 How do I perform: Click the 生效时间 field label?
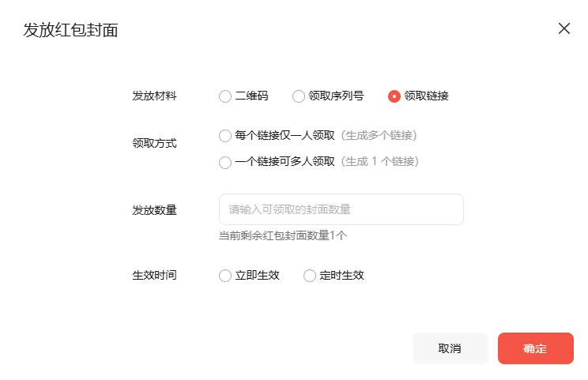pyautogui.click(x=154, y=276)
